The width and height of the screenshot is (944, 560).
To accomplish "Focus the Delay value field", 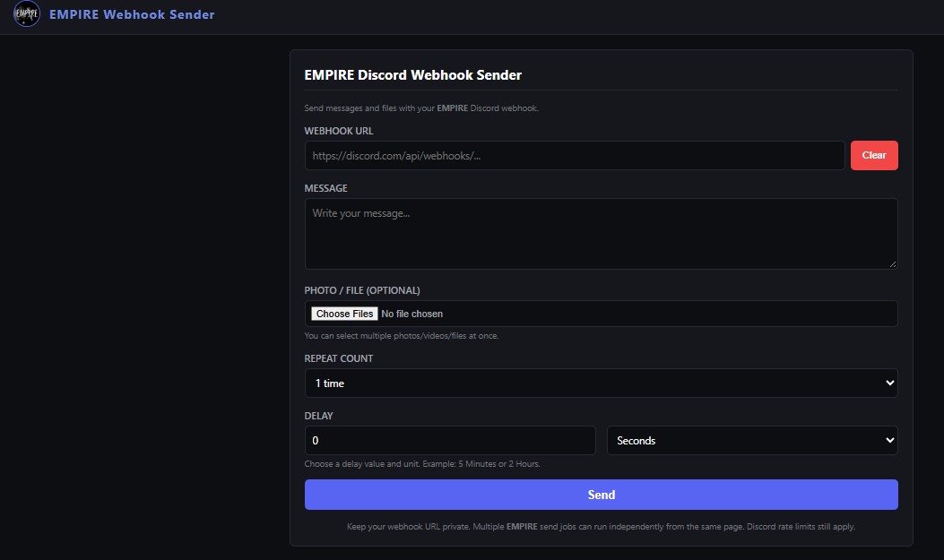I will [450, 440].
